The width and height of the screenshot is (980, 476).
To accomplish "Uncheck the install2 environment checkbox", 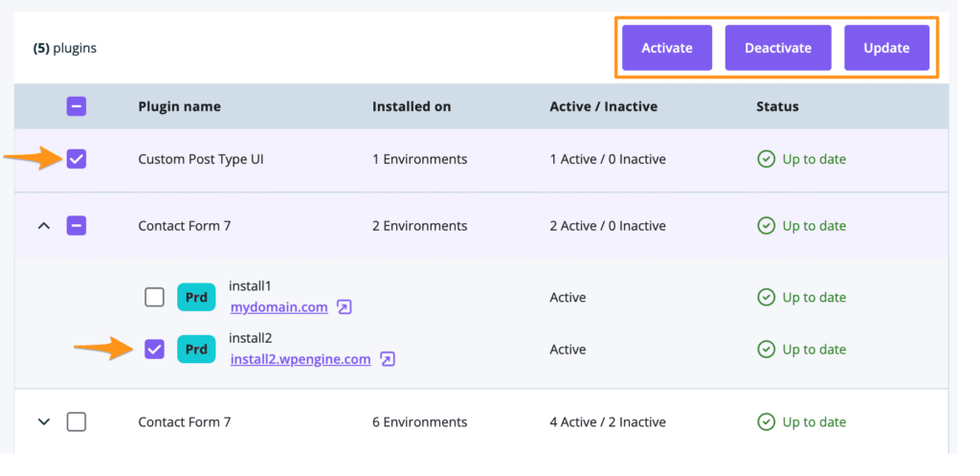I will pyautogui.click(x=154, y=350).
